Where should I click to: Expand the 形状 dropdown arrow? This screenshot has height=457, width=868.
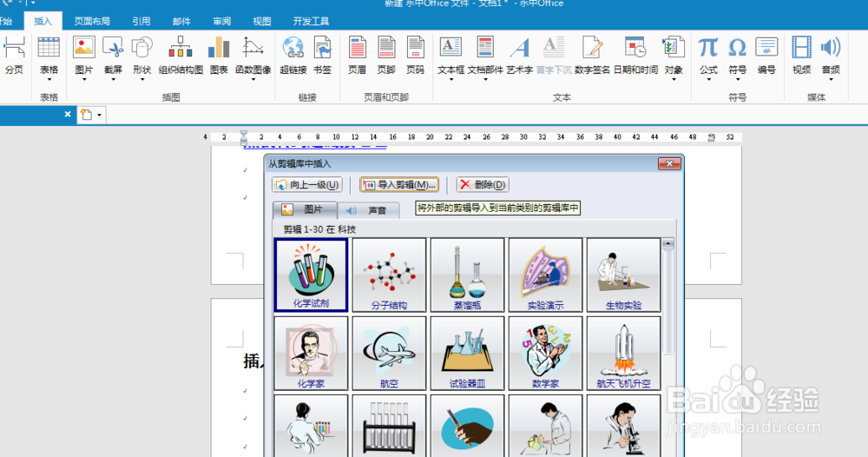[x=141, y=80]
